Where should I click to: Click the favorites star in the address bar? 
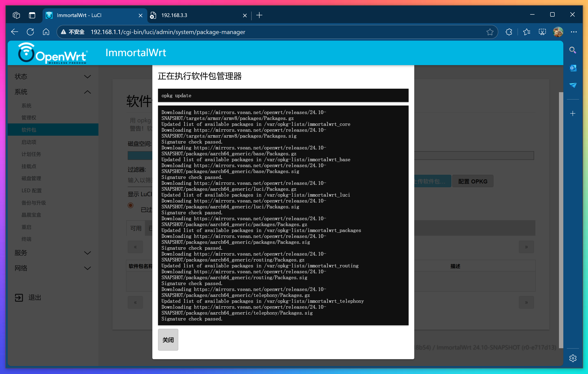[490, 32]
